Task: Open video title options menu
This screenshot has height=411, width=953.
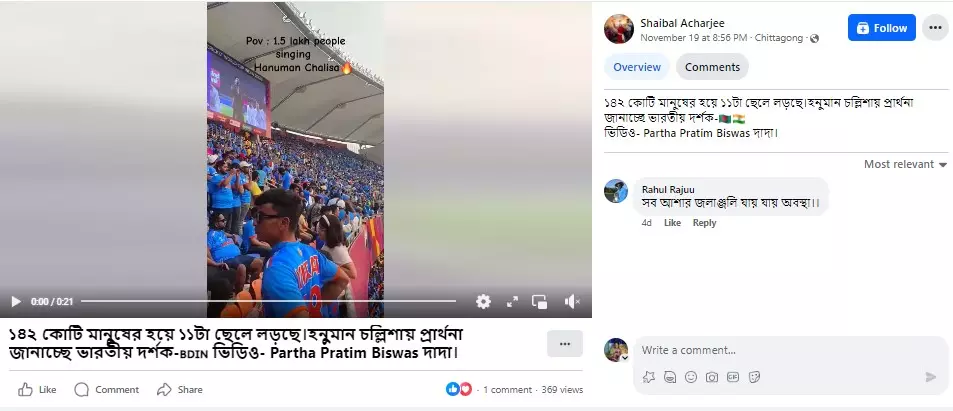Action: (x=565, y=344)
